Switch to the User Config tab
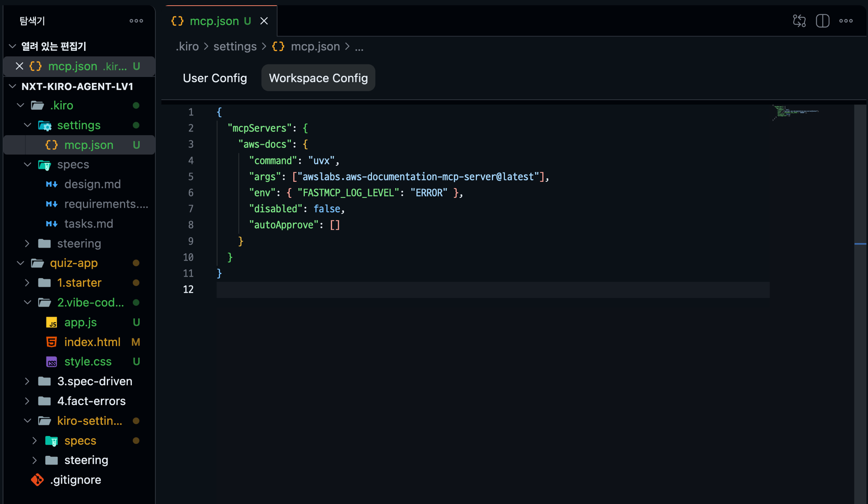Image resolution: width=868 pixels, height=504 pixels. [x=215, y=78]
